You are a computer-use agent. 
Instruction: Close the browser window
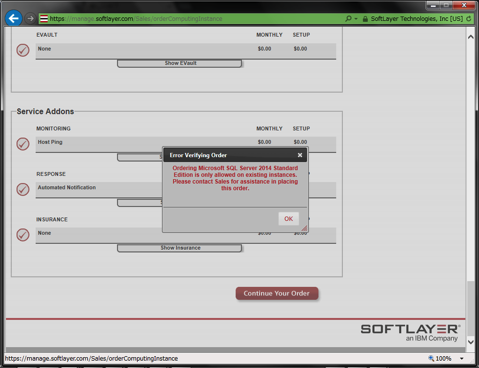[464, 5]
